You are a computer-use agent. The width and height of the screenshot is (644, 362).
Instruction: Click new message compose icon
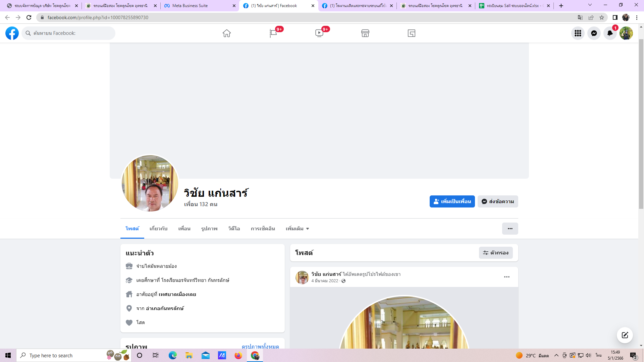pyautogui.click(x=625, y=335)
